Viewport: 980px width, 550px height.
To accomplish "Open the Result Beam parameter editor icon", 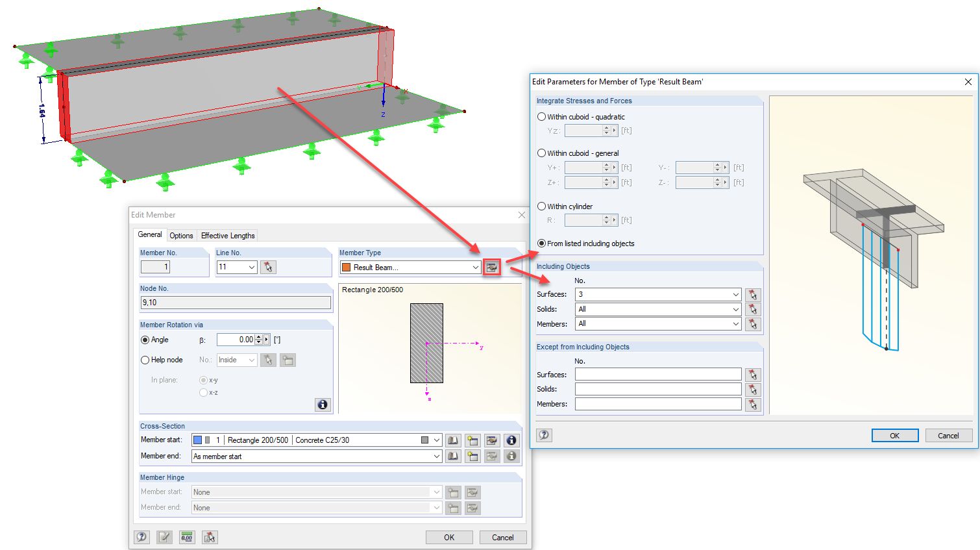I will point(493,267).
